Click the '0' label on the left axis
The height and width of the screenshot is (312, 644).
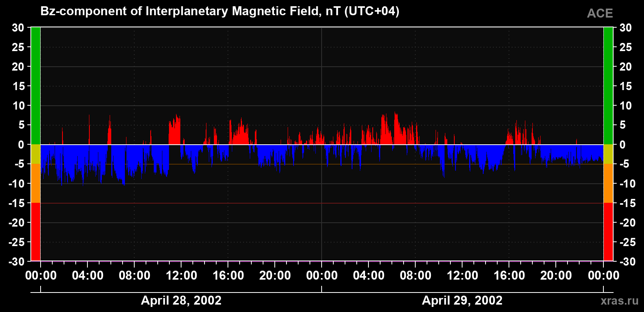tap(21, 145)
